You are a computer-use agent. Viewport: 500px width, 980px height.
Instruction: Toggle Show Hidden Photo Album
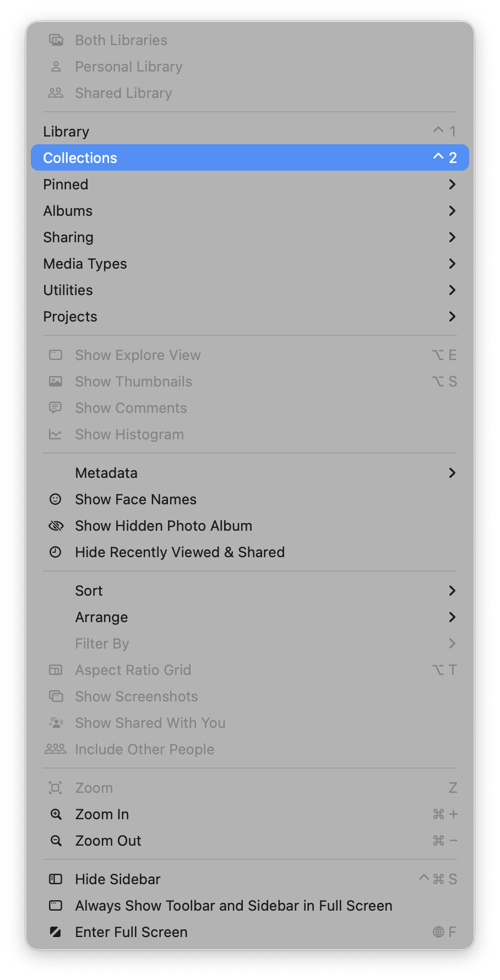pos(164,526)
